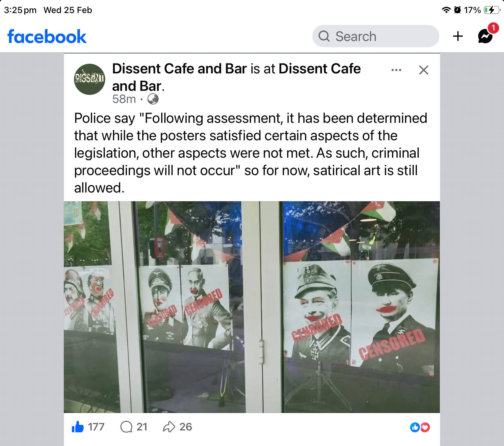This screenshot has width=504, height=446.
Task: View reactions via like and heart emojis
Action: [x=420, y=427]
